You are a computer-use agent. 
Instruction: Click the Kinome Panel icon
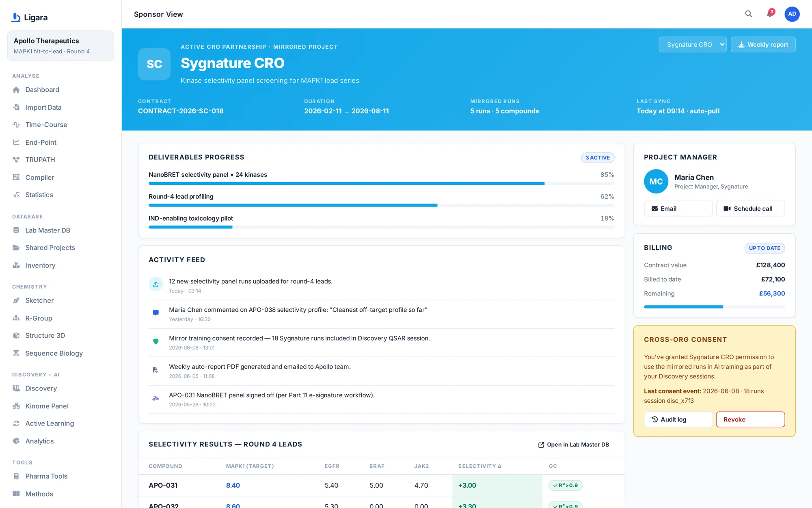tap(16, 406)
